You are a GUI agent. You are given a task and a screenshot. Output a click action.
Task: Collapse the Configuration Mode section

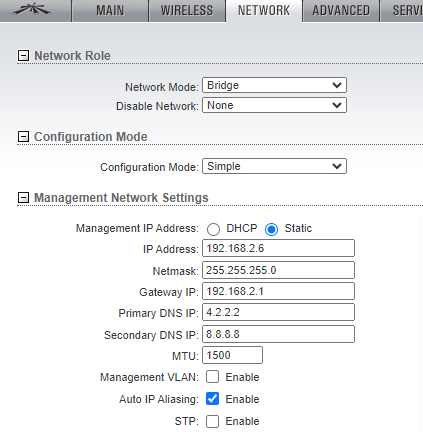coord(23,136)
